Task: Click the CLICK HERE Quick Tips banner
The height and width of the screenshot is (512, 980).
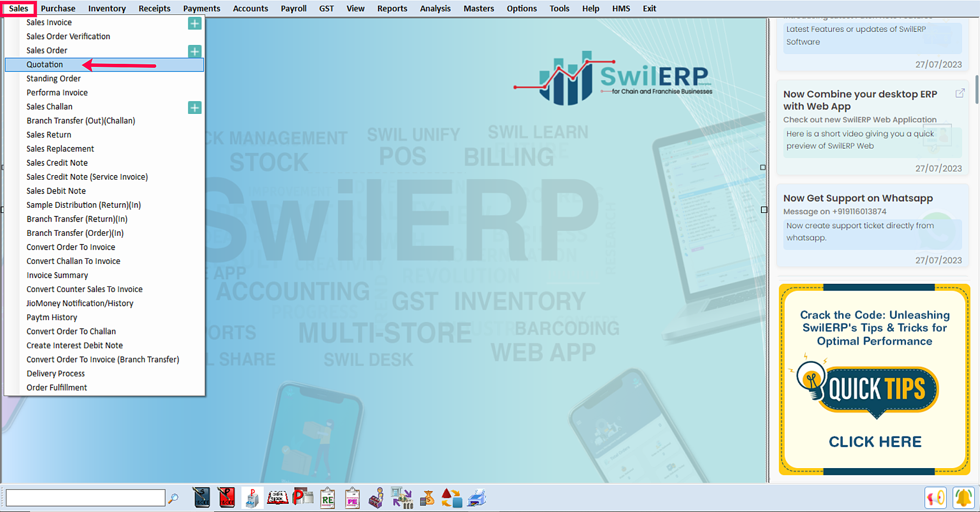Action: coord(874,379)
